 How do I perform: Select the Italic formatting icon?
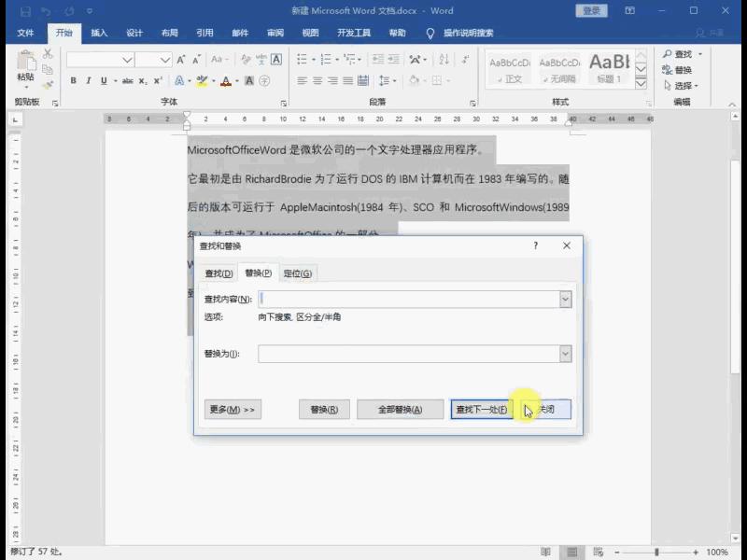pos(88,79)
